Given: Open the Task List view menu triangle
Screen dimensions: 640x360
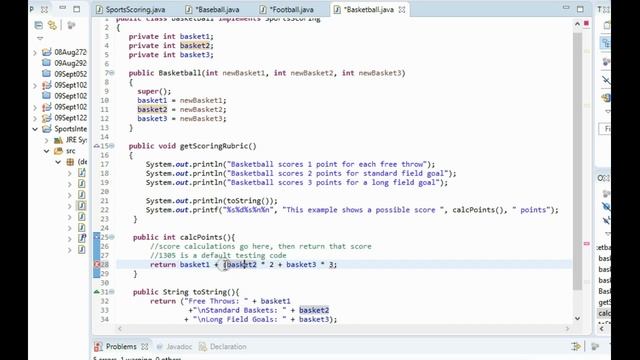Looking at the screenshot, I should pos(608,111).
